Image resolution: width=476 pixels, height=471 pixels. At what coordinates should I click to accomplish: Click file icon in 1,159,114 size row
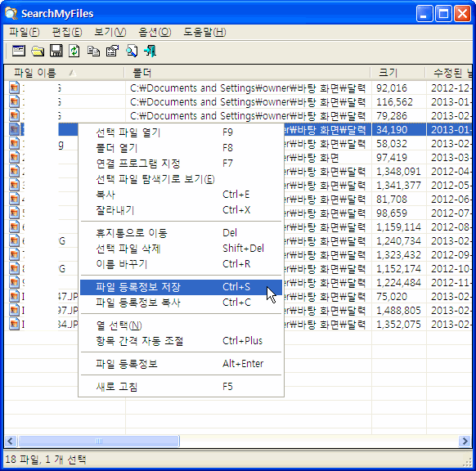pyautogui.click(x=14, y=227)
